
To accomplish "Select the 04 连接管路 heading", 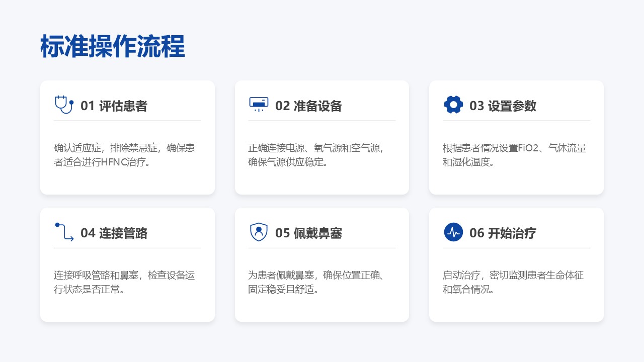I will tap(114, 233).
